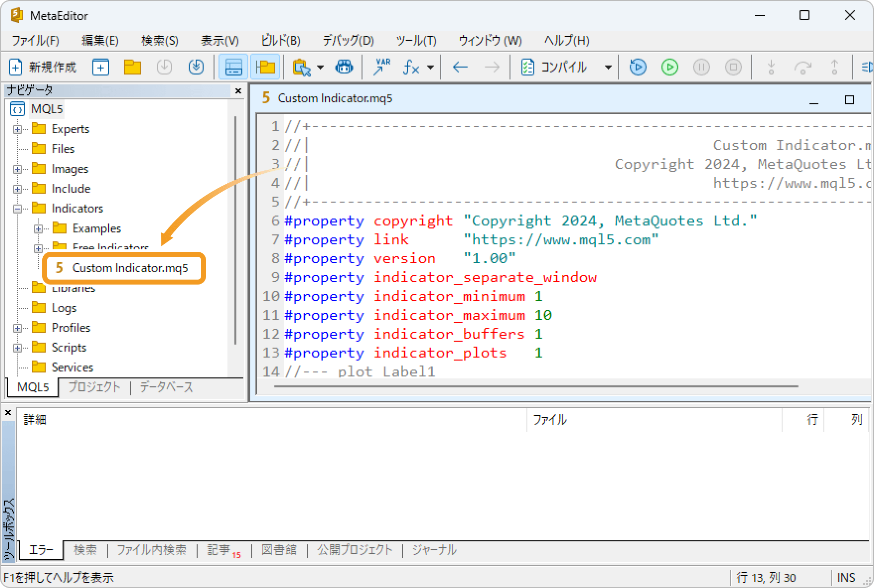Click the new project plus-window icon
Screen dimensions: 874x588
click(x=101, y=67)
